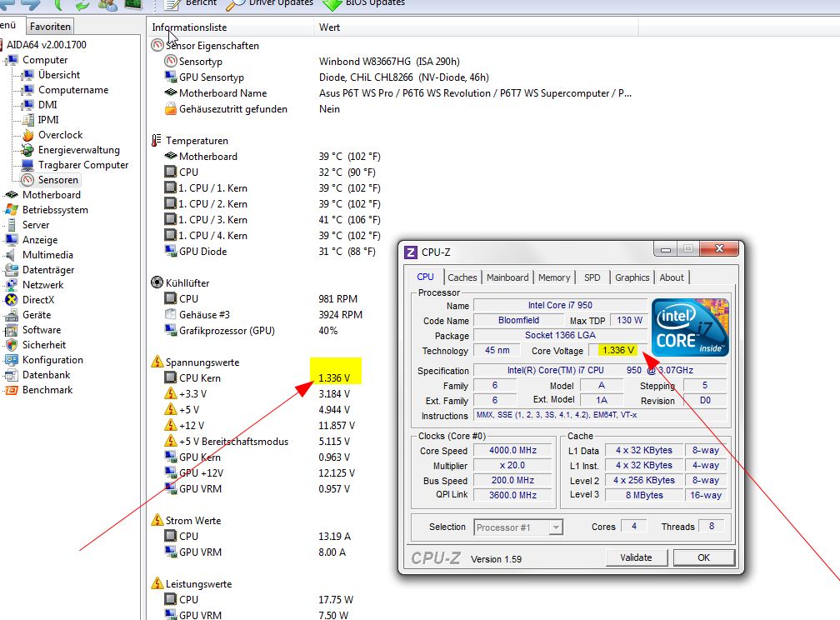Image resolution: width=840 pixels, height=620 pixels.
Task: Switch to Graphics tab in CPU-Z
Action: (x=632, y=277)
